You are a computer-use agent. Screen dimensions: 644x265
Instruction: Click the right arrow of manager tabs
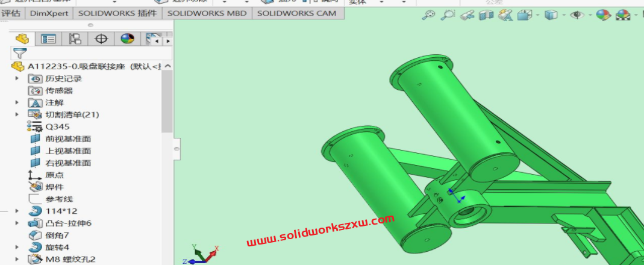[167, 41]
